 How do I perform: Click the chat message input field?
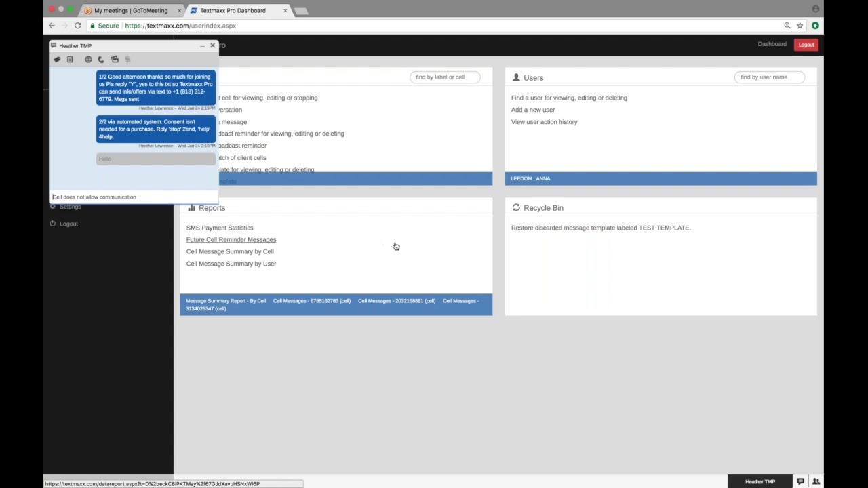click(x=134, y=197)
